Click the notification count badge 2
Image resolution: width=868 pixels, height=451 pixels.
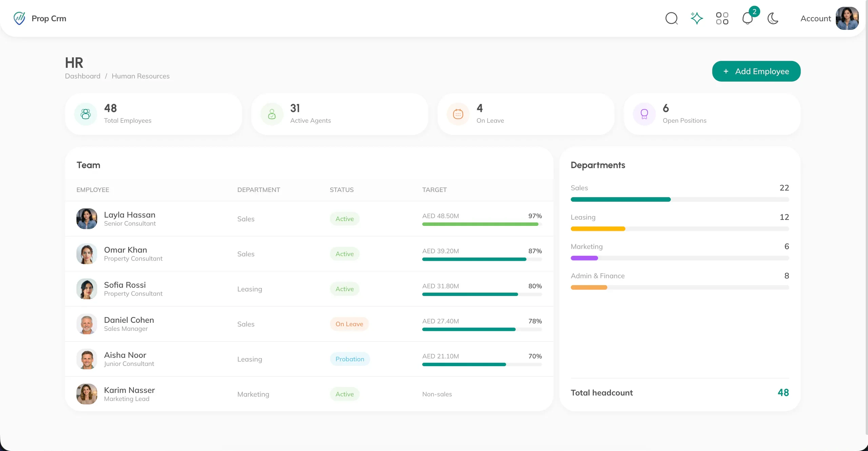[754, 12]
